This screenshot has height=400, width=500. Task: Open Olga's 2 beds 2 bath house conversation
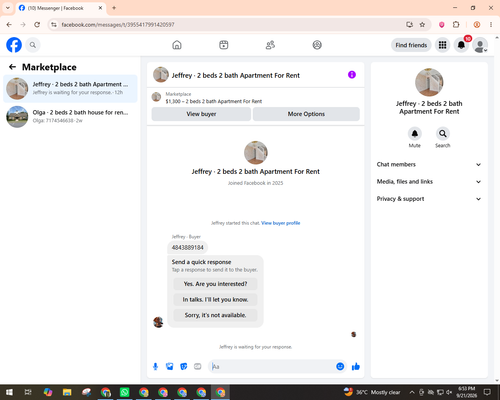(70, 116)
